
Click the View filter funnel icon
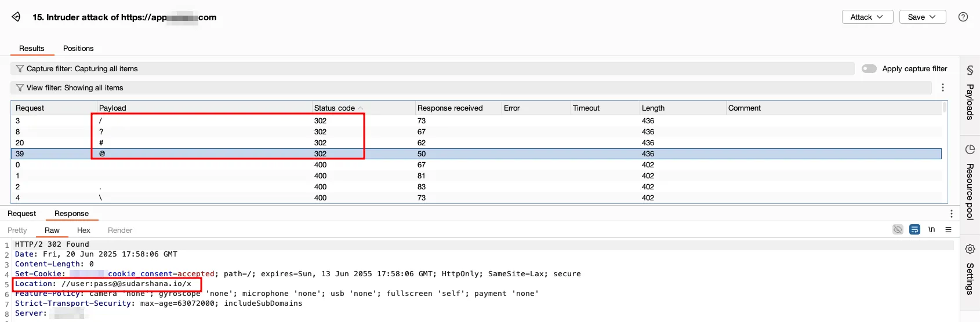(x=20, y=87)
